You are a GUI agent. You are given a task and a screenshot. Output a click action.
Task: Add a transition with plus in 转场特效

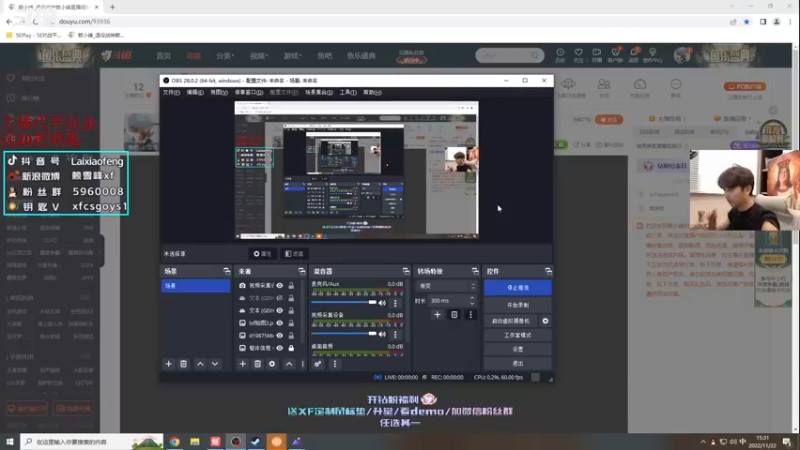[437, 315]
